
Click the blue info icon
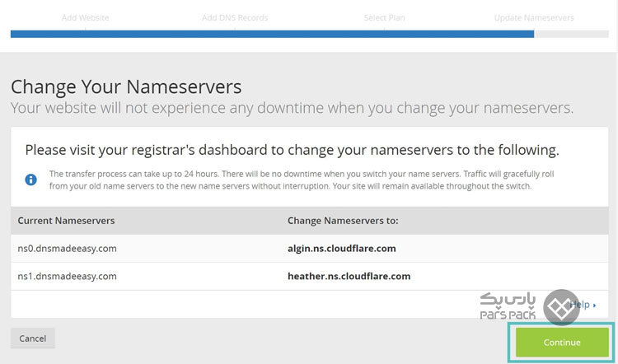[x=30, y=180]
